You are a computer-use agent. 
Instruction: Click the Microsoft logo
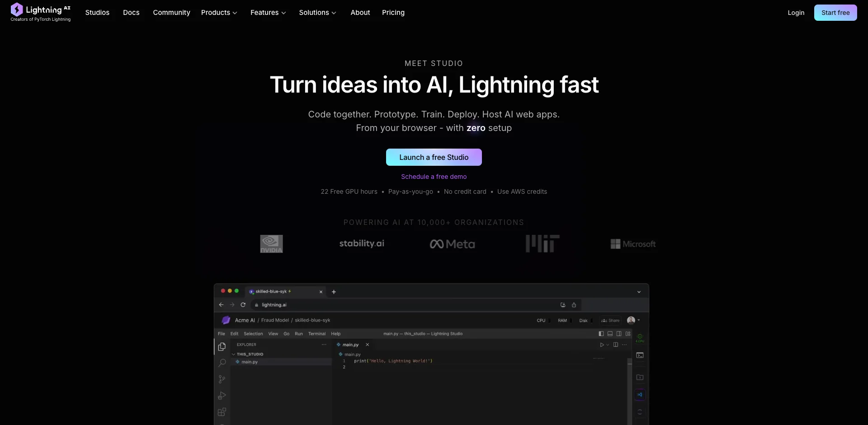[633, 244]
